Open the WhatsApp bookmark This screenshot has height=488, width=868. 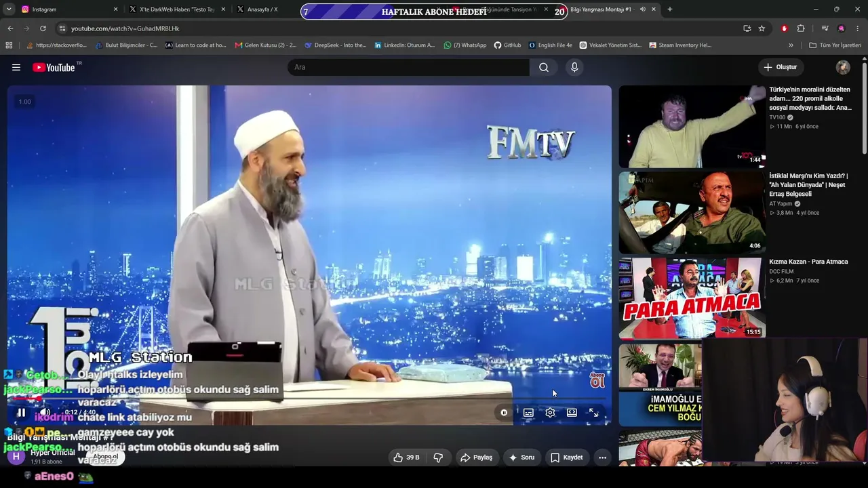point(465,45)
